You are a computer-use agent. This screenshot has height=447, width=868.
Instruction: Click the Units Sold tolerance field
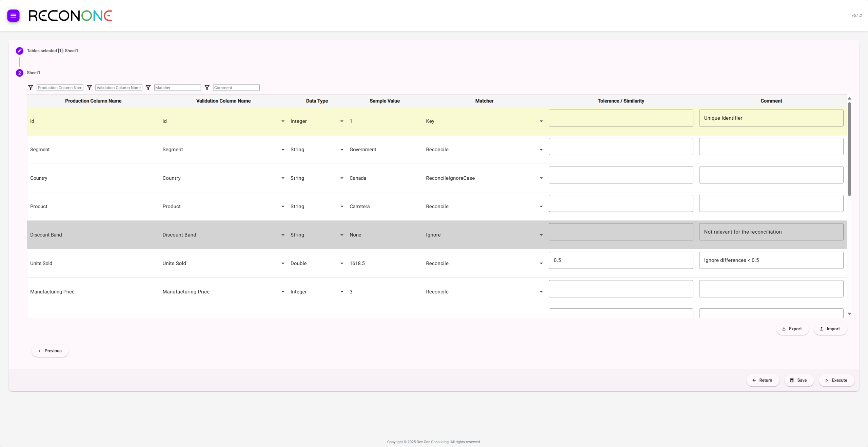(x=620, y=260)
